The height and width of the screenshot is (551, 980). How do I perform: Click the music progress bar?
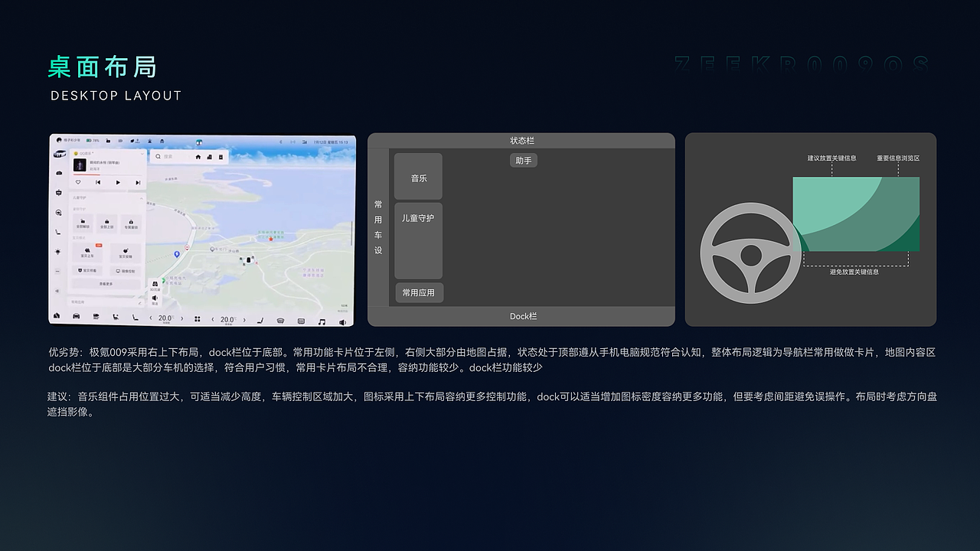point(107,174)
